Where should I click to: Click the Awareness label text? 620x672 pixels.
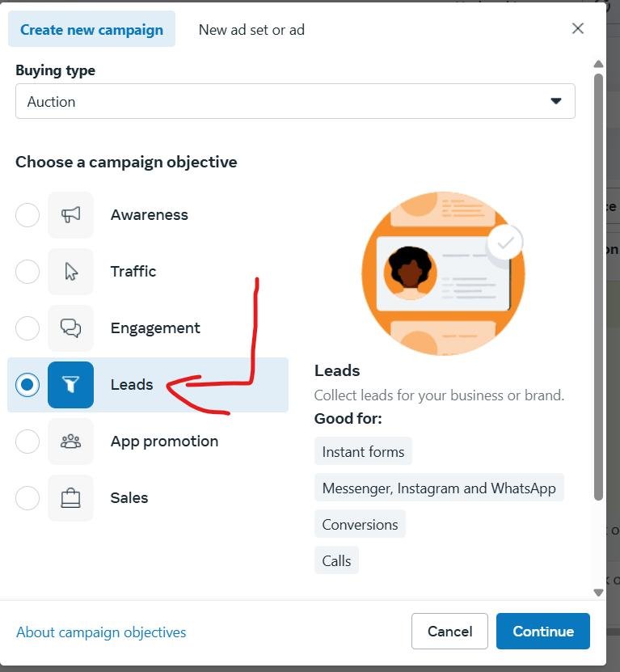[x=149, y=215]
